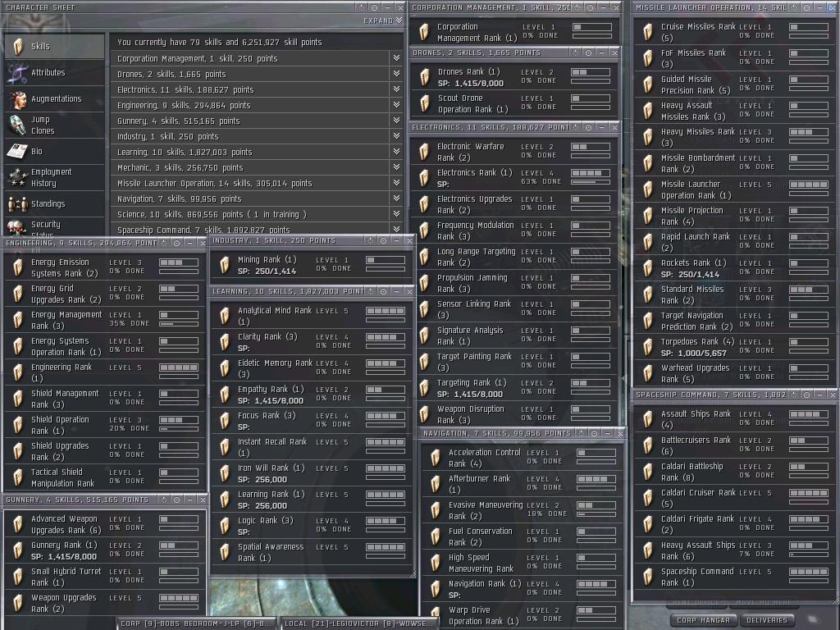Viewport: 840px width, 630px height.
Task: Click the Security Status skull icon
Action: pyautogui.click(x=18, y=228)
